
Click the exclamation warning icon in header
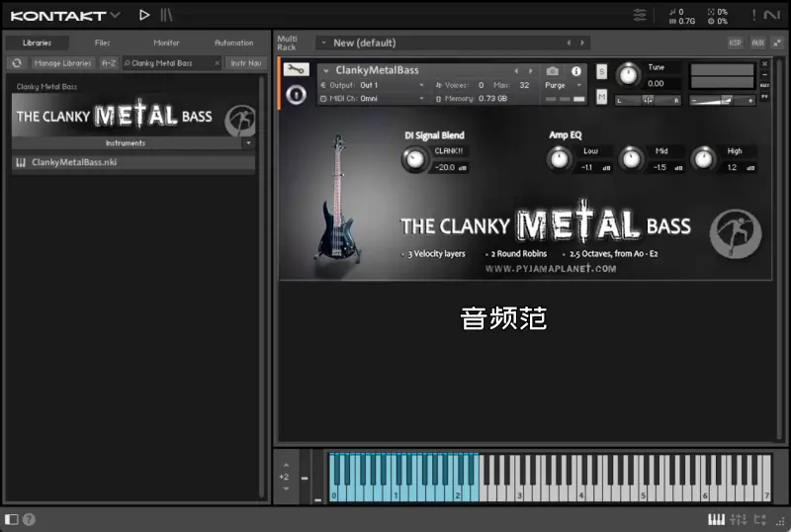pyautogui.click(x=754, y=15)
